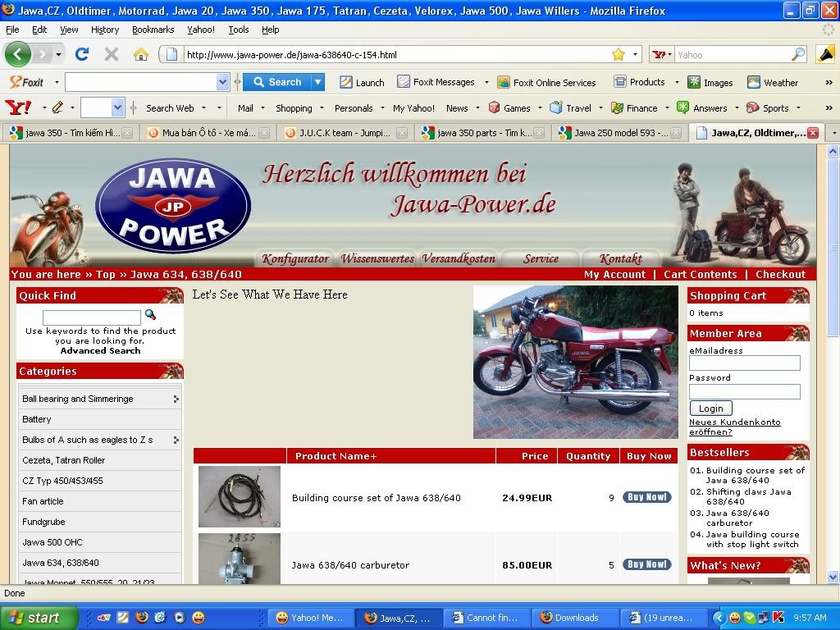Click the Login button

click(710, 409)
